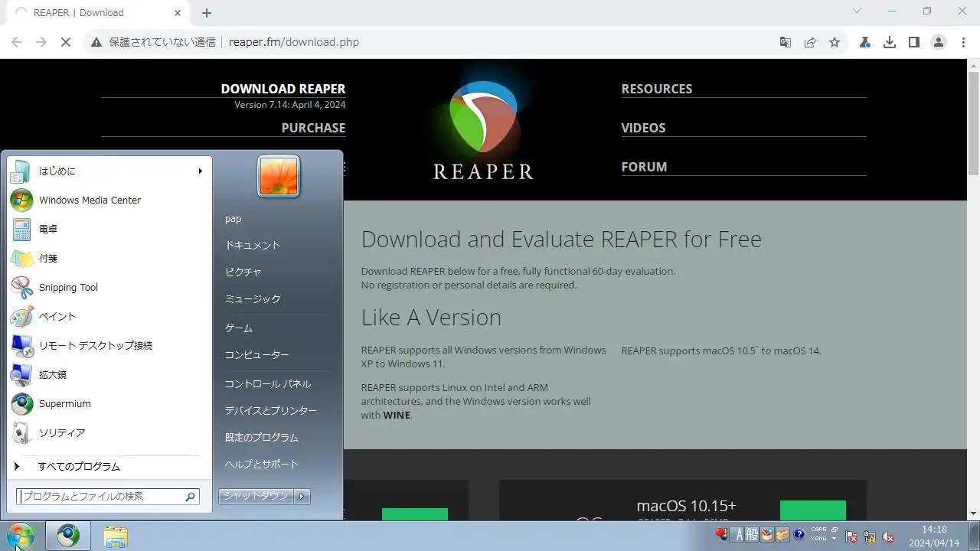Open ピクチャ folder link
The width and height of the screenshot is (980, 551).
click(243, 272)
